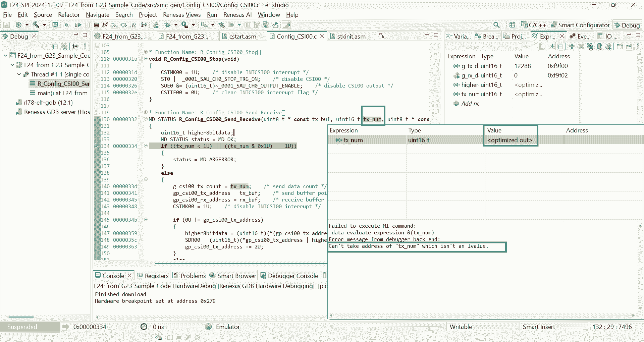Collapse the Thread #1 tree node
Viewport: 644px width, 342px height.
pos(19,74)
